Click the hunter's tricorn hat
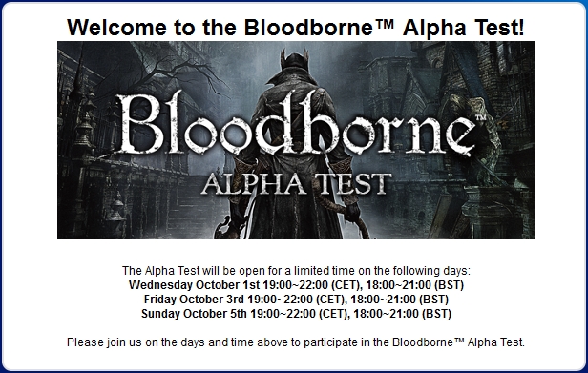This screenshot has width=588, height=373. 294,62
